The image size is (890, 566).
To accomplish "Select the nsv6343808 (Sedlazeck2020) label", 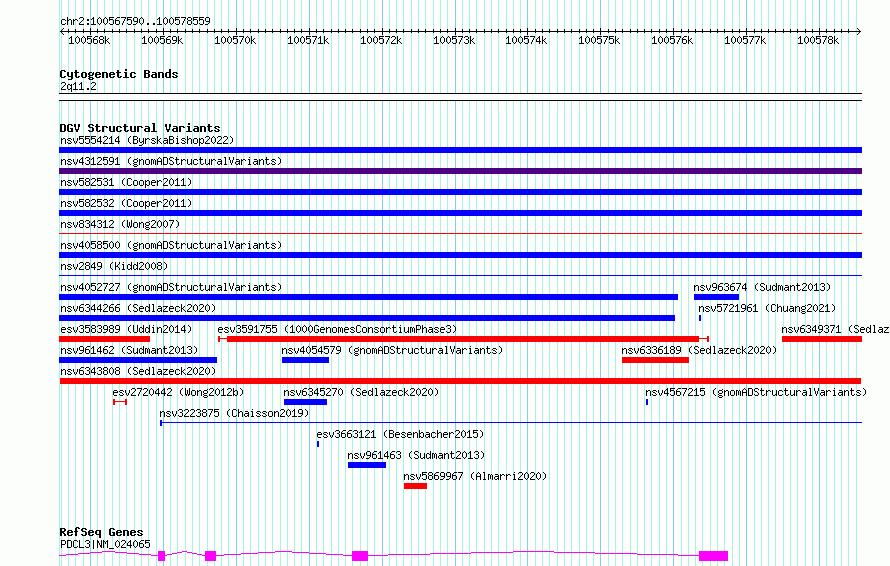I will click(x=138, y=371).
